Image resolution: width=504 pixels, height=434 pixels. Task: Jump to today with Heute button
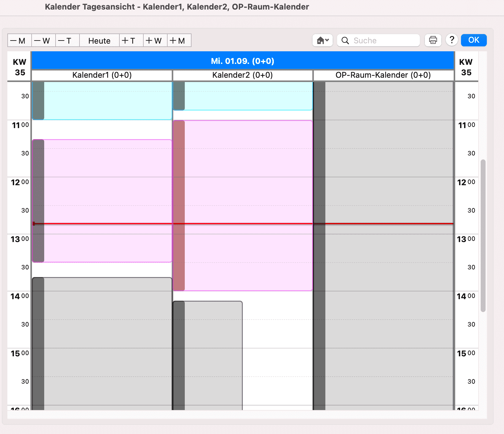[x=99, y=41]
